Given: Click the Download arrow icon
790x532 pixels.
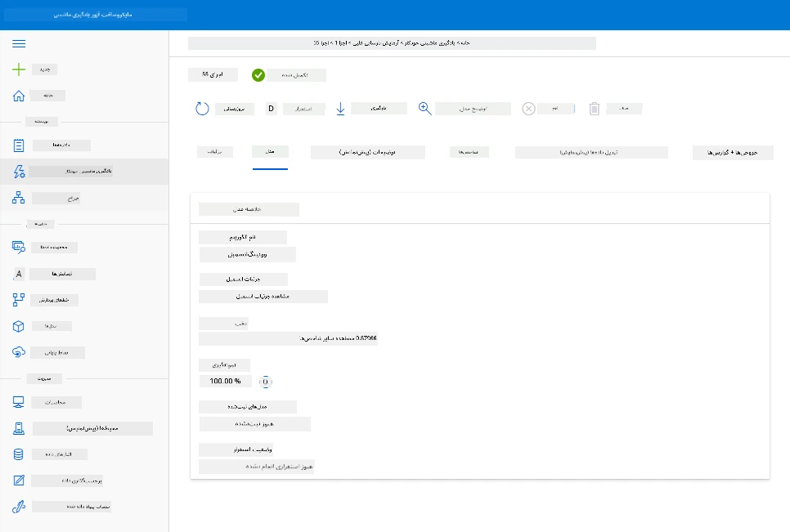Looking at the screenshot, I should 340,109.
